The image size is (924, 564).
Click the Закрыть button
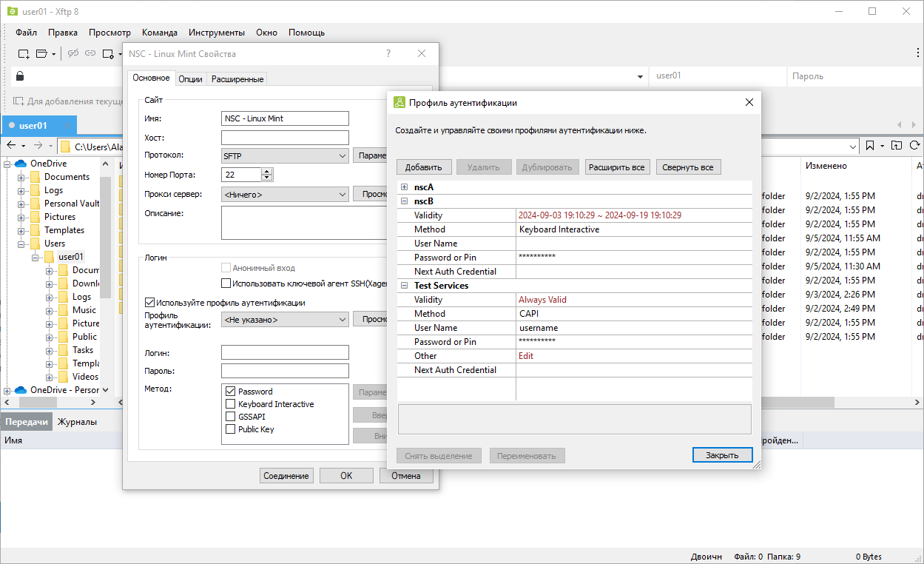pos(722,455)
